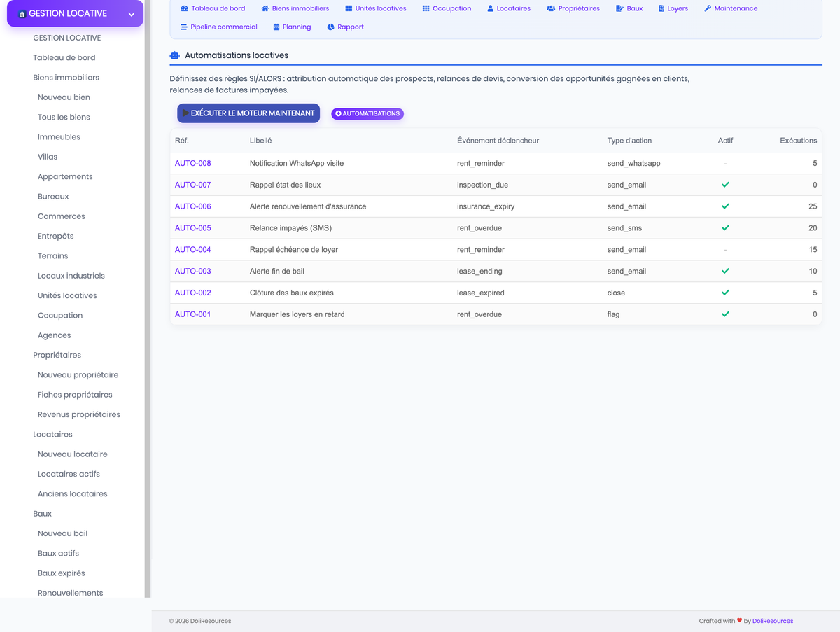Click 'Relance impayés (SMS)' label cell

(x=290, y=228)
